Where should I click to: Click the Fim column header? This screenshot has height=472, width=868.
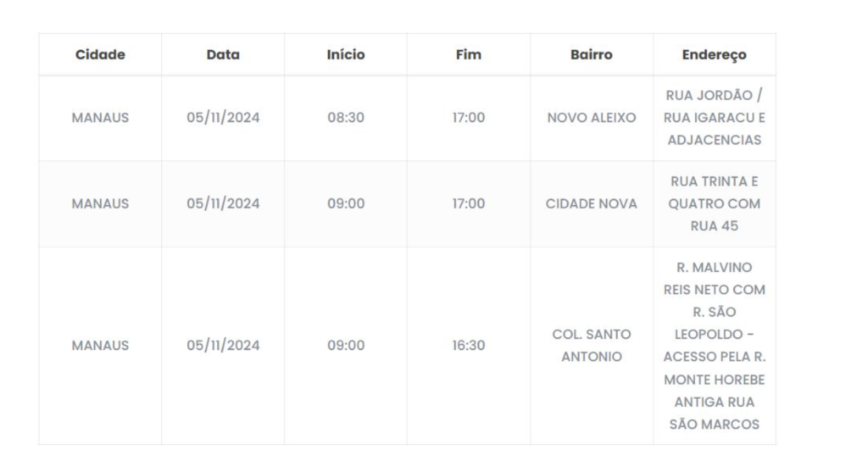pyautogui.click(x=469, y=55)
